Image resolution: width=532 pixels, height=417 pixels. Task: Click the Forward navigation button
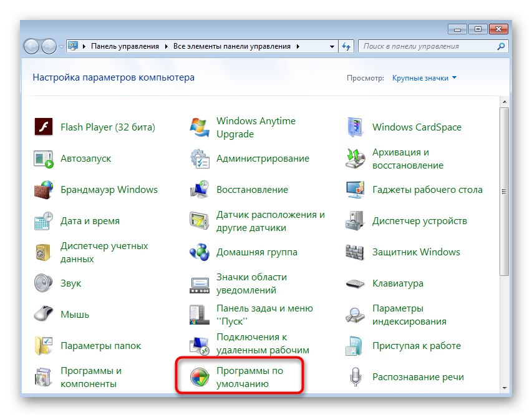[49, 47]
